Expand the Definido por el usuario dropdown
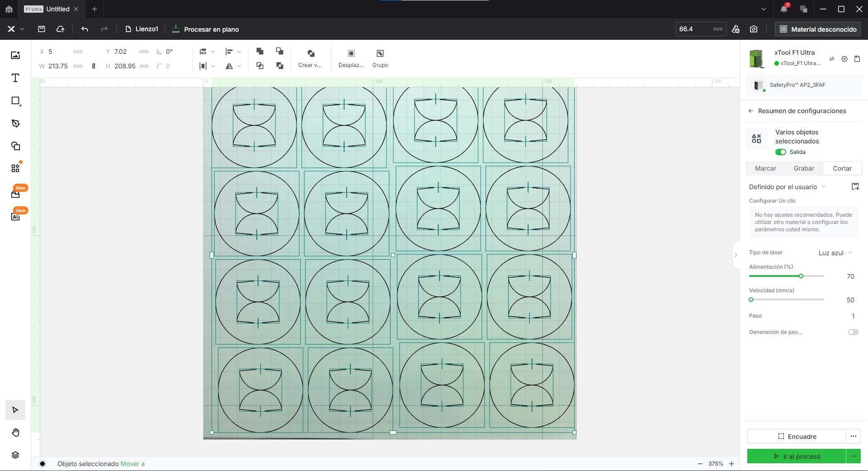868x471 pixels. point(787,187)
